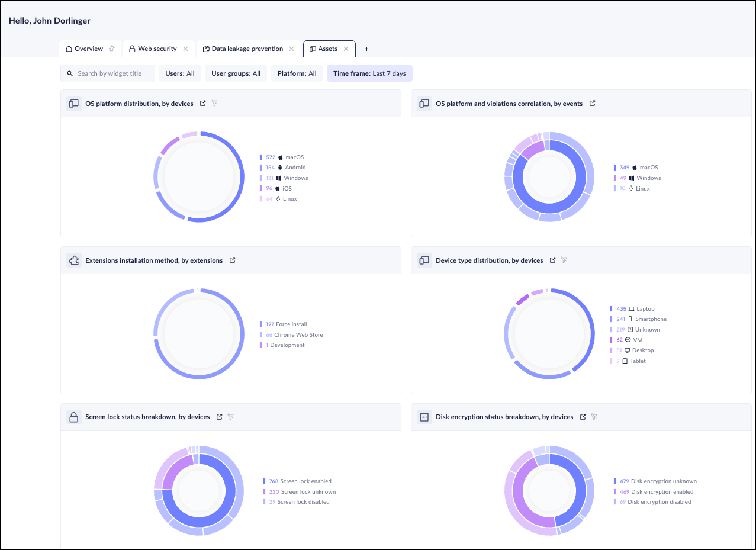Expand the User groups filter
The image size is (756, 550).
(236, 73)
